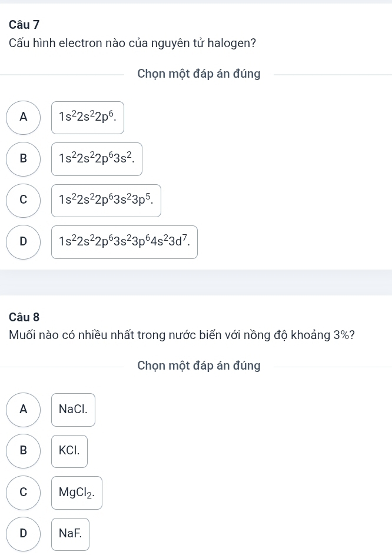Image resolution: width=392 pixels, height=555 pixels.
Task: Click the answer box ending in 3s²
Action: coord(97,158)
